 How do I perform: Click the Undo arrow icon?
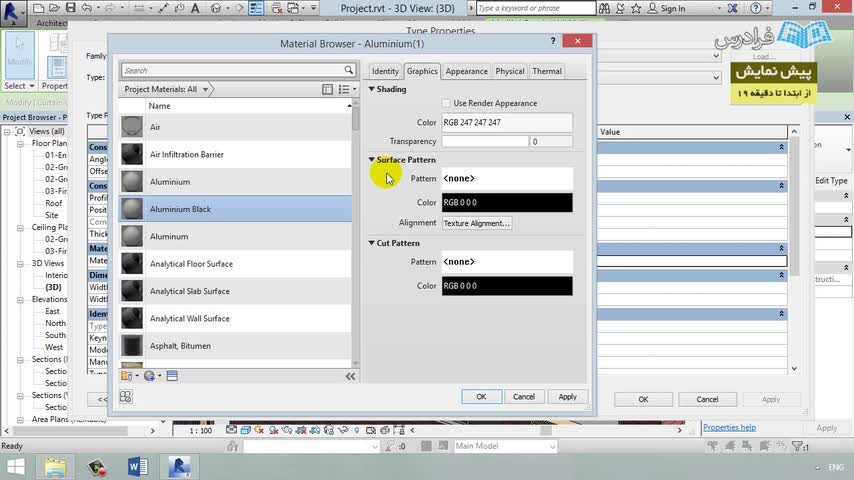[87, 8]
